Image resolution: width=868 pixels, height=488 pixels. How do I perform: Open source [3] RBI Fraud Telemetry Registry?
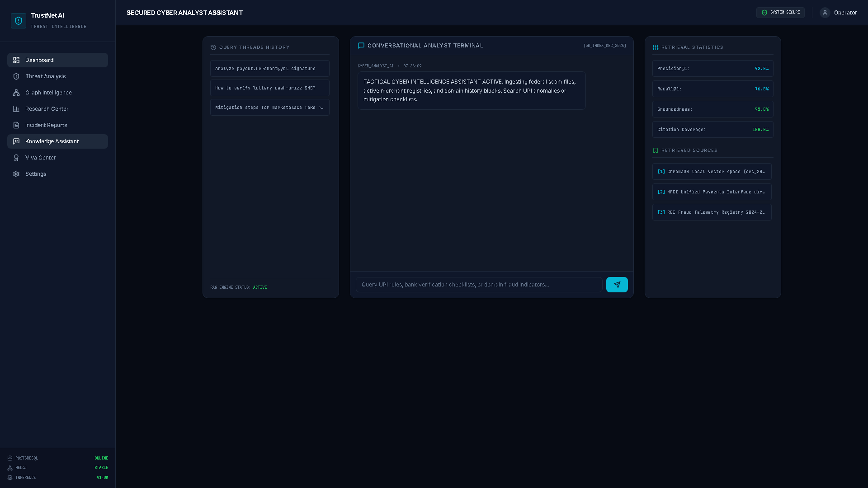click(712, 212)
